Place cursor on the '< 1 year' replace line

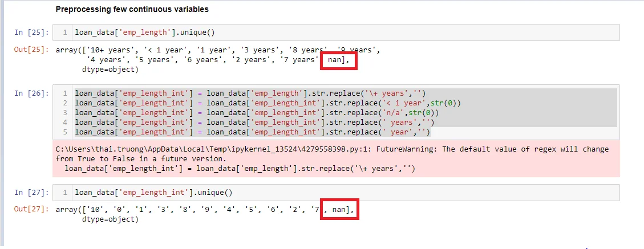click(x=268, y=103)
